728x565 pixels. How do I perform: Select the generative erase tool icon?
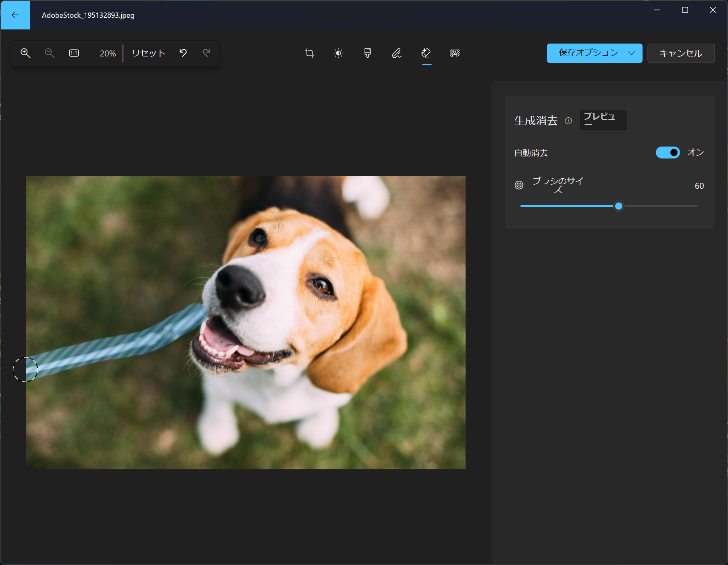(x=426, y=53)
